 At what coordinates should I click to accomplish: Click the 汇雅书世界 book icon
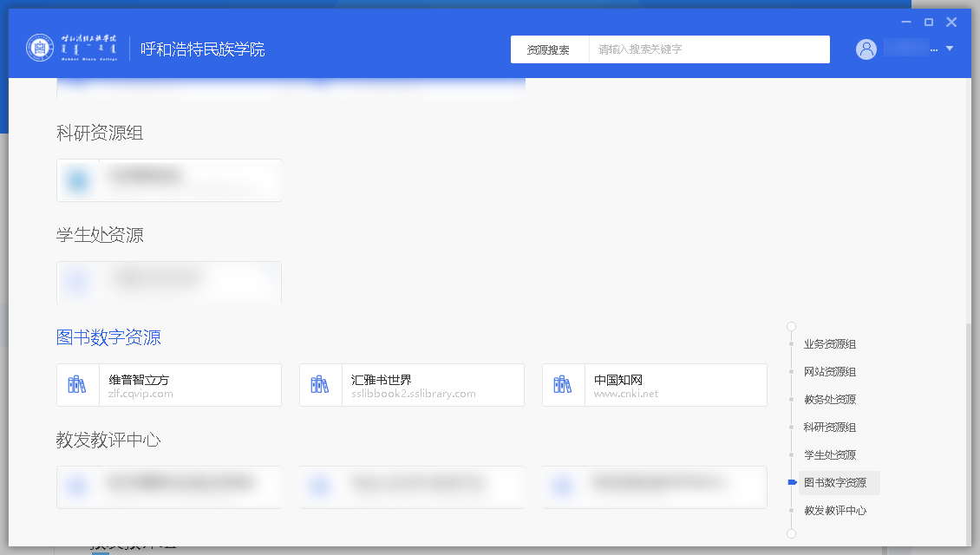click(x=321, y=384)
